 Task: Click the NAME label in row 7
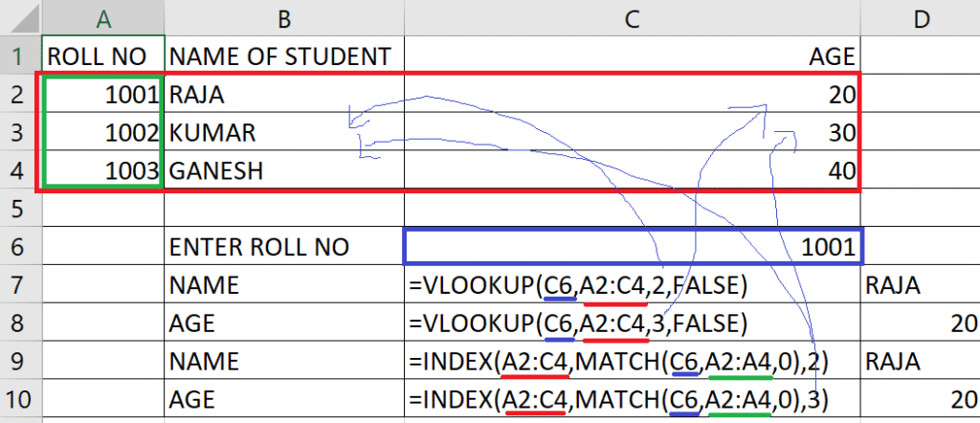(284, 285)
